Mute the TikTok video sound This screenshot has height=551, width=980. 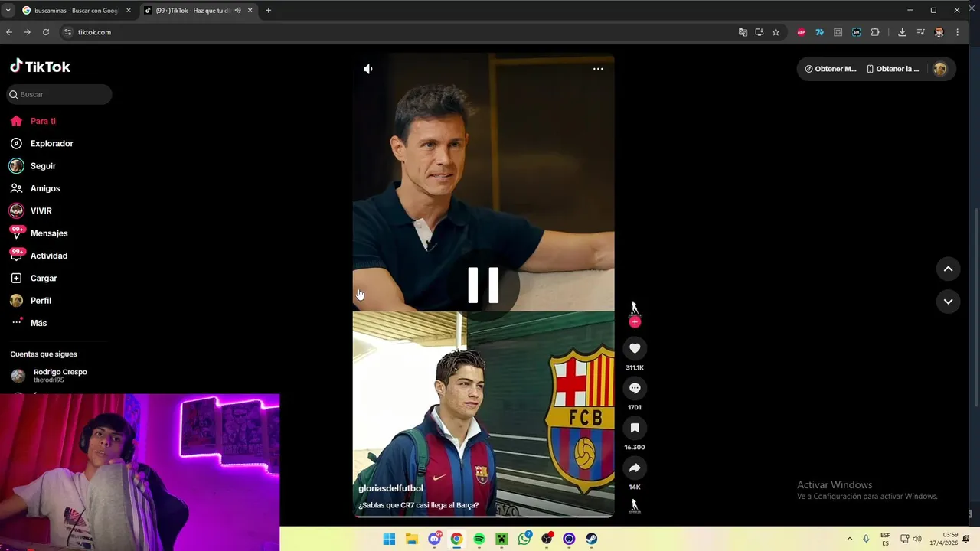368,69
